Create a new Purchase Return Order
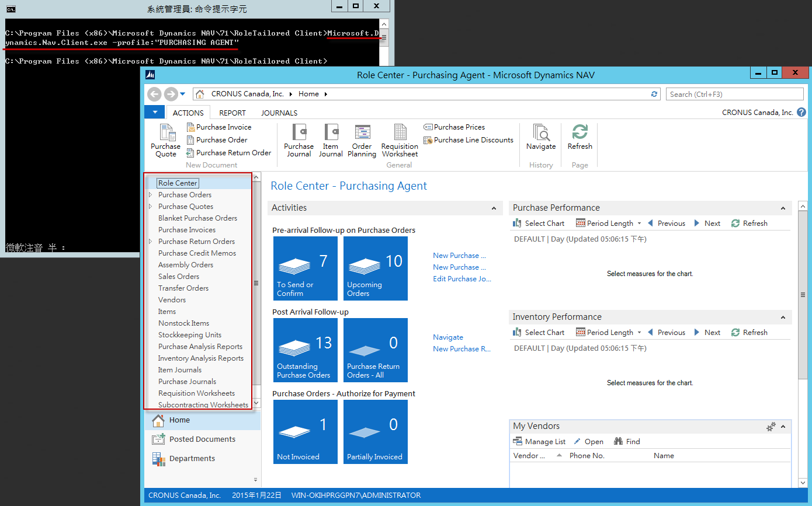The image size is (812, 506). click(229, 153)
